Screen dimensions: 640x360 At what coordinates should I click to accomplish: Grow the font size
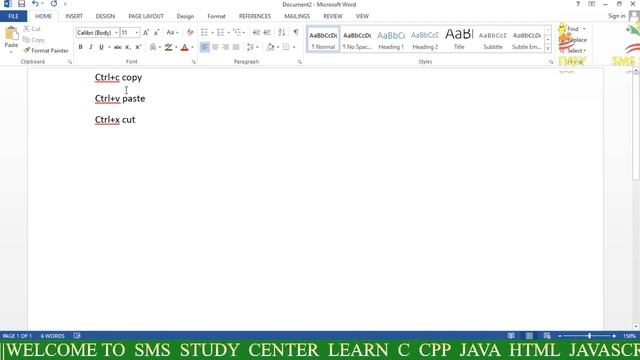(146, 33)
